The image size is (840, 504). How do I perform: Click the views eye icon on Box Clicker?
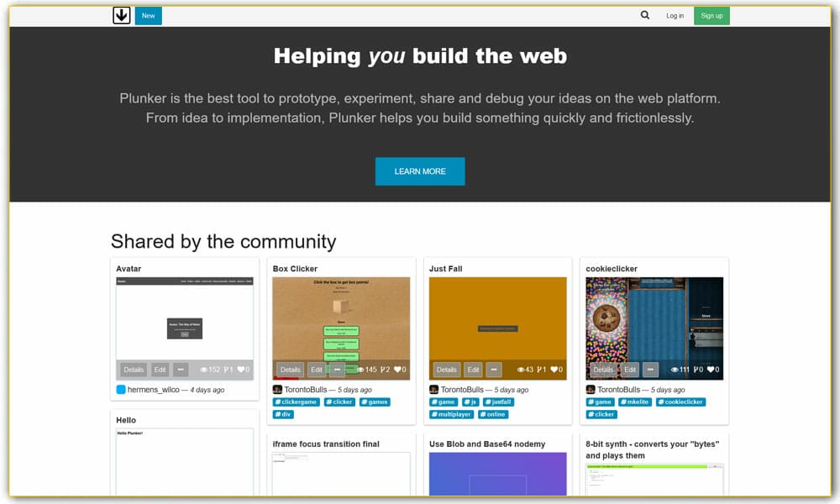361,370
